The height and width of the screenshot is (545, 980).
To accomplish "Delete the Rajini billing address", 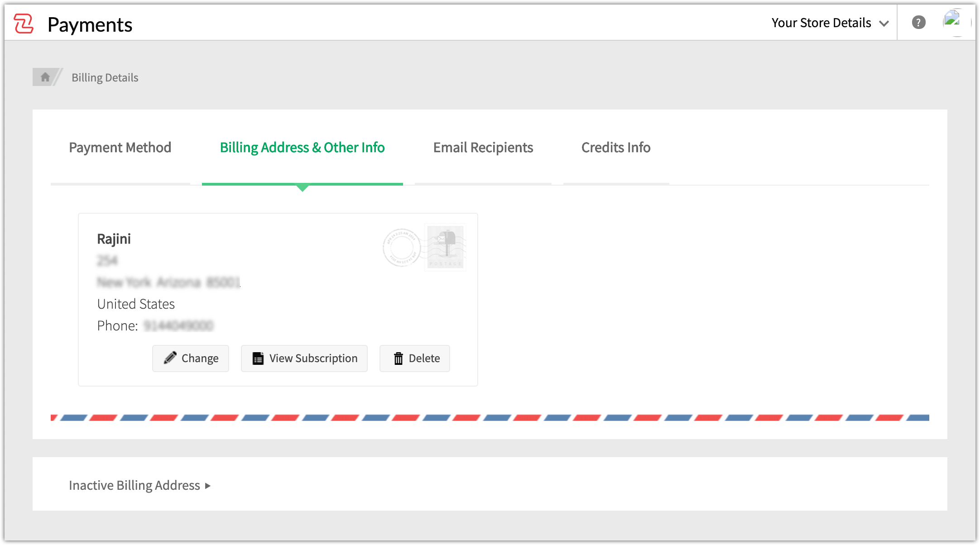I will click(x=415, y=359).
